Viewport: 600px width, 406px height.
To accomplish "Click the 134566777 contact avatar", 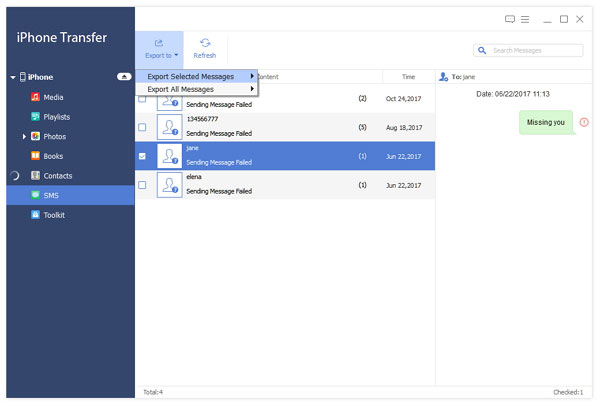I will tap(170, 127).
